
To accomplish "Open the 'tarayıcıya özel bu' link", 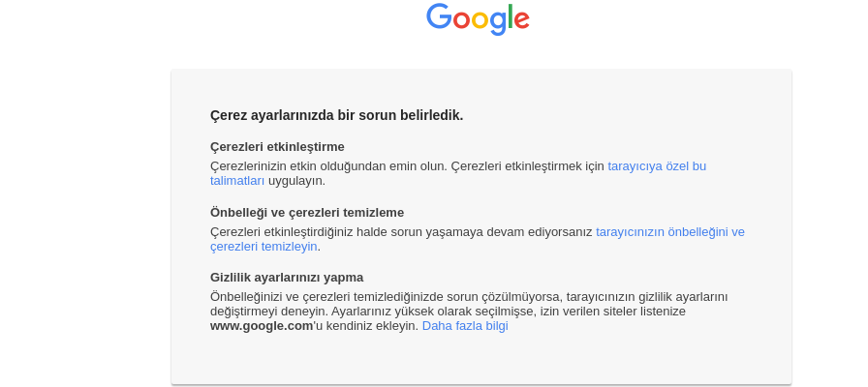I will tap(657, 165).
